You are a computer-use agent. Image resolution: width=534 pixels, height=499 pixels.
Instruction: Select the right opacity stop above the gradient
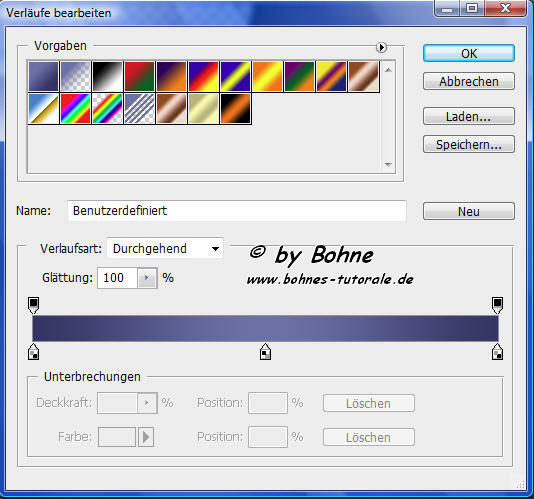[497, 305]
